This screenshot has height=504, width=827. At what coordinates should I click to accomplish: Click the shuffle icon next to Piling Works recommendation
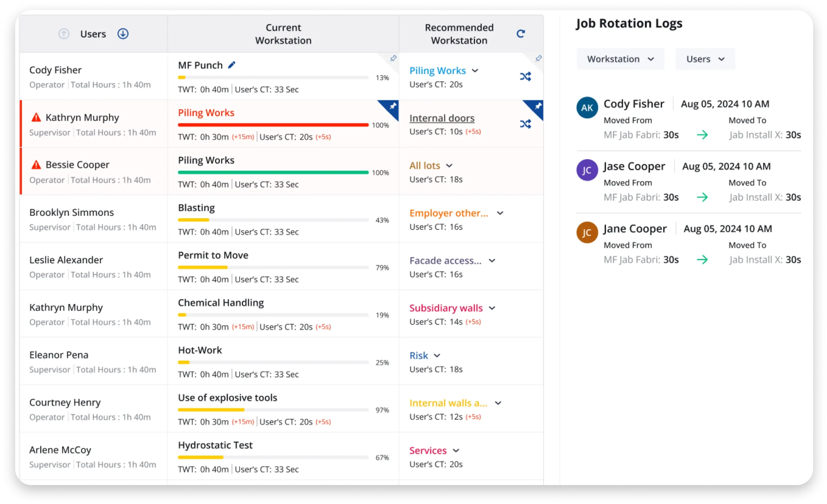click(526, 76)
